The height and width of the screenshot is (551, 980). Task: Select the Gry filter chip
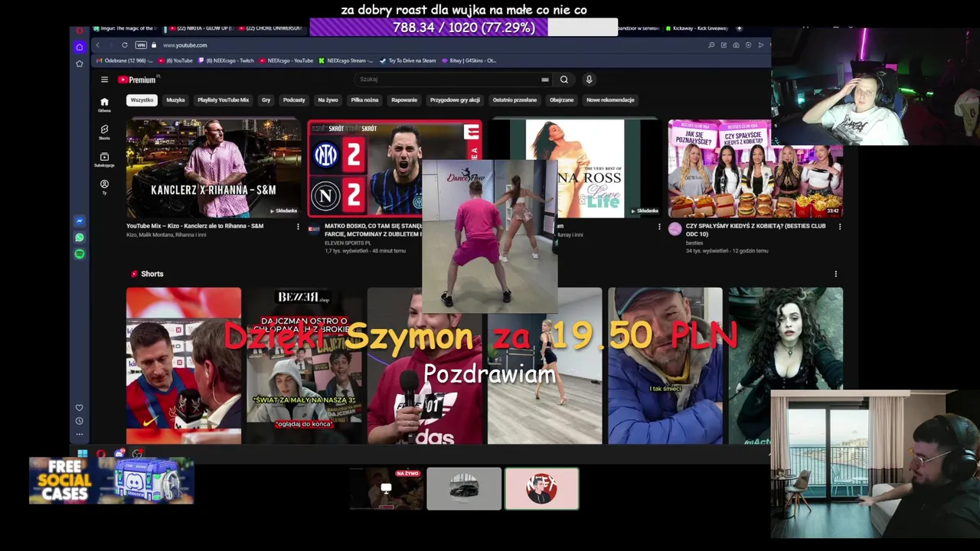(266, 100)
